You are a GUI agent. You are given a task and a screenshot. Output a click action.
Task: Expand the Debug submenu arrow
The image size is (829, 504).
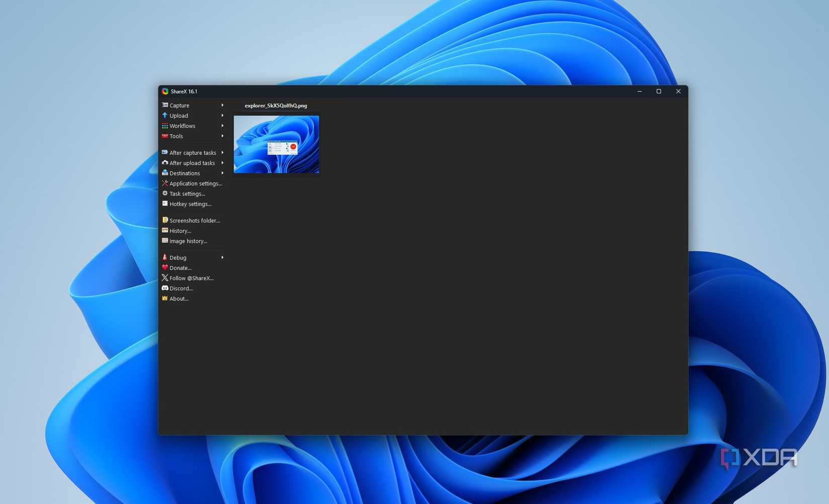coord(222,258)
